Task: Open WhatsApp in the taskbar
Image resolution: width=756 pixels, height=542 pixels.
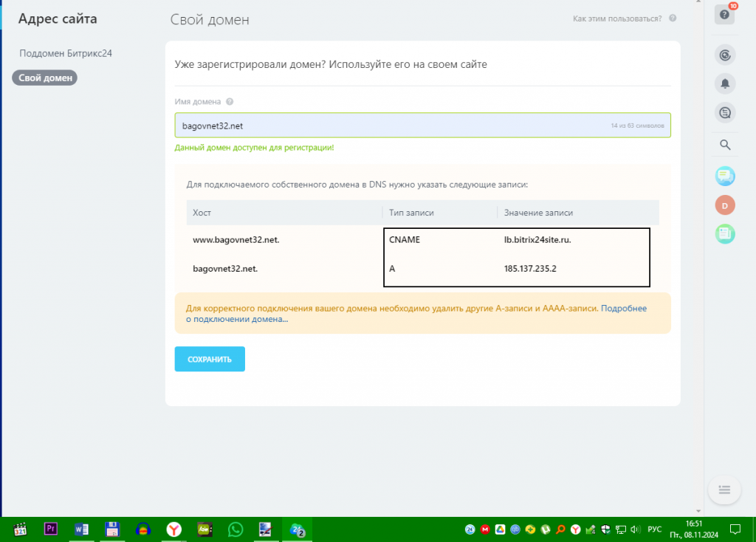Action: click(236, 529)
